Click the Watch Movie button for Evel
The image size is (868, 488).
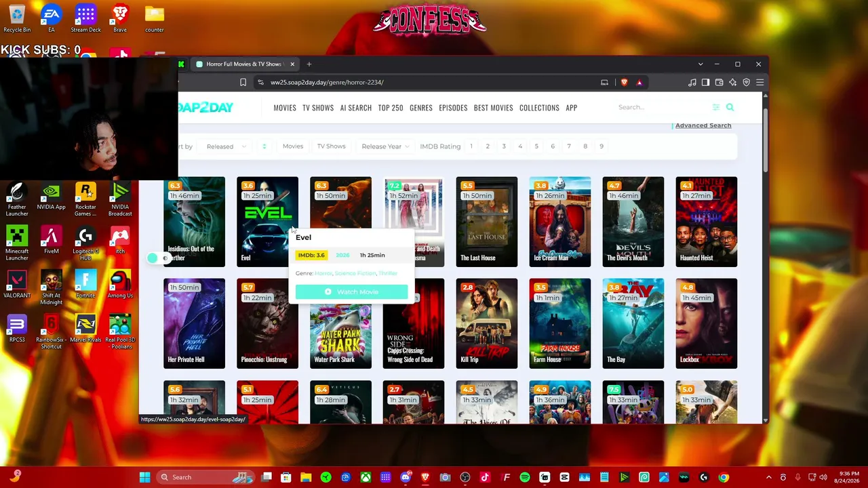[351, 292]
